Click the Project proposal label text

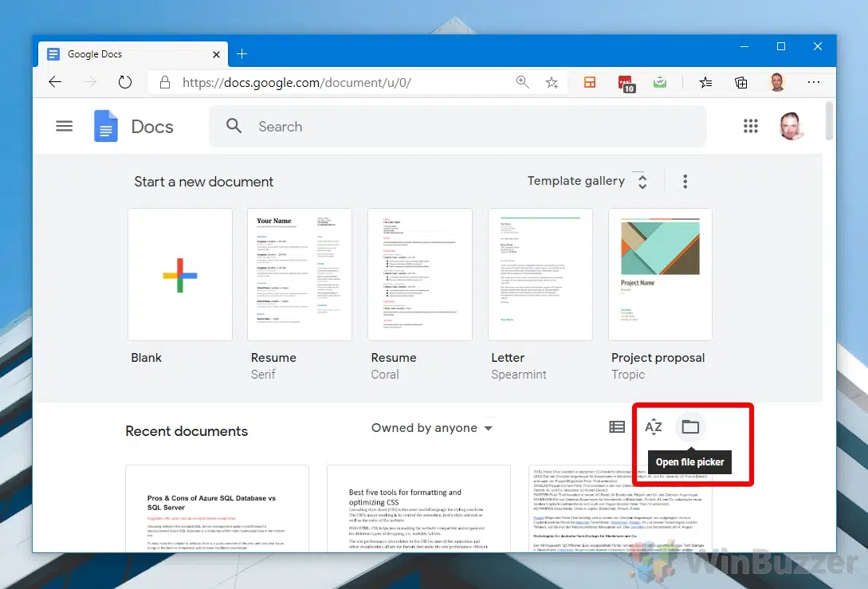[x=658, y=358]
